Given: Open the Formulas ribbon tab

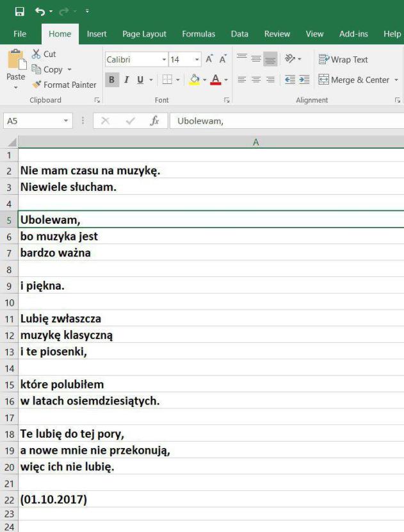Looking at the screenshot, I should [198, 34].
